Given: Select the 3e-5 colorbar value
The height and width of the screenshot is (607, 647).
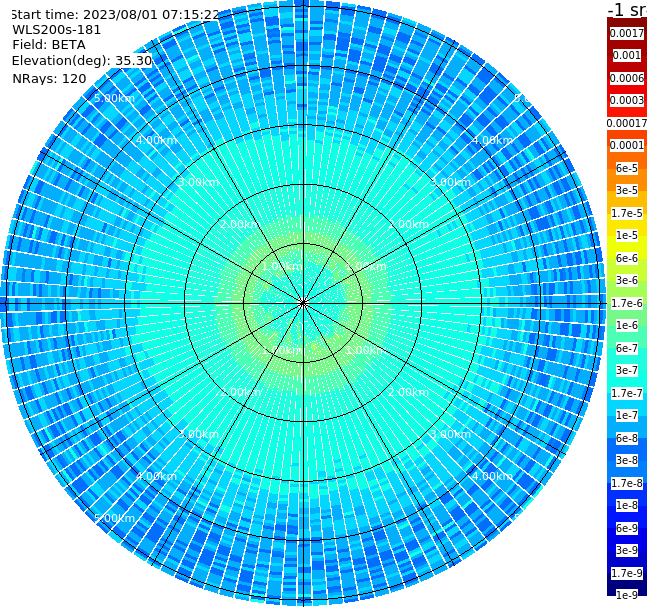Looking at the screenshot, I should (x=627, y=190).
